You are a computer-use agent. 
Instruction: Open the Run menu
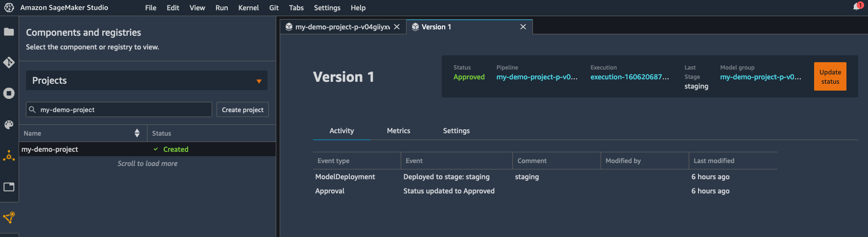[x=222, y=8]
